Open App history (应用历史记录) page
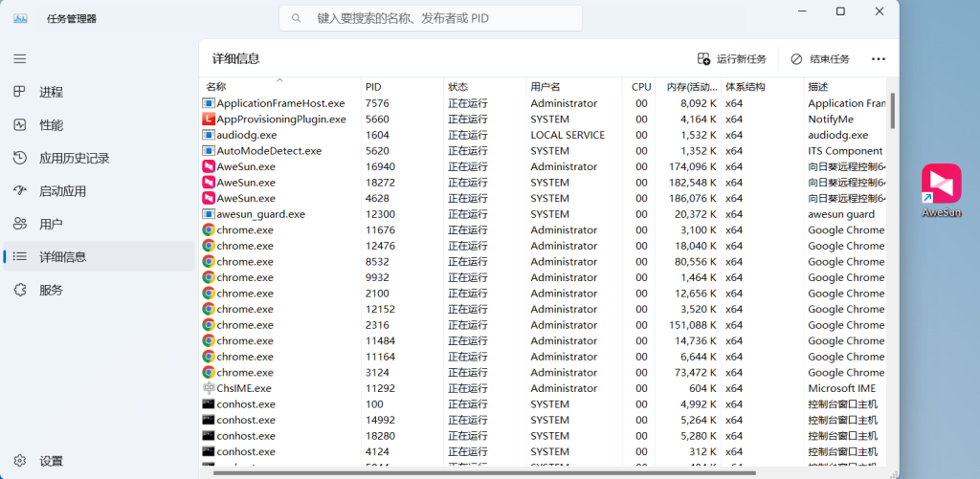The height and width of the screenshot is (479, 980). [x=74, y=158]
